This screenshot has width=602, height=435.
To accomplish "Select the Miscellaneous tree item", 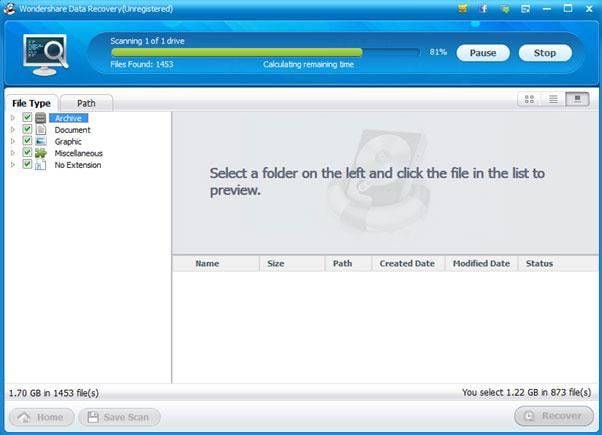I will (x=79, y=153).
